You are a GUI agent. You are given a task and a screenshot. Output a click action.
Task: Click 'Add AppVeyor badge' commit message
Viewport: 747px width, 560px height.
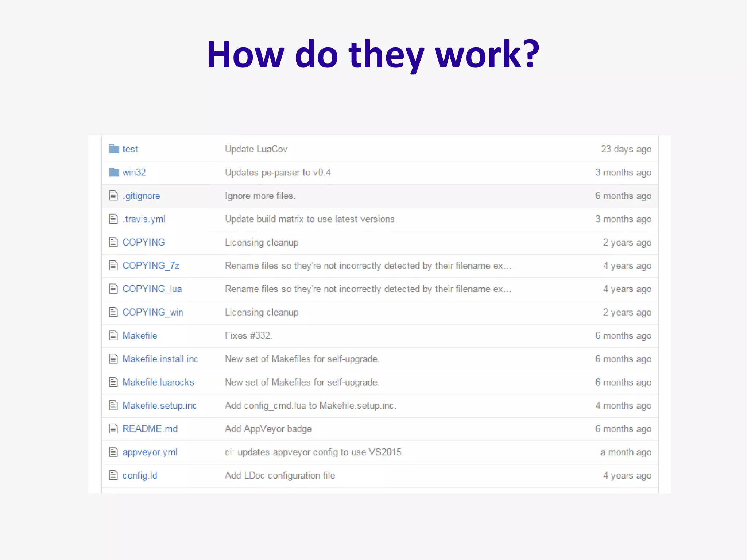click(x=268, y=429)
